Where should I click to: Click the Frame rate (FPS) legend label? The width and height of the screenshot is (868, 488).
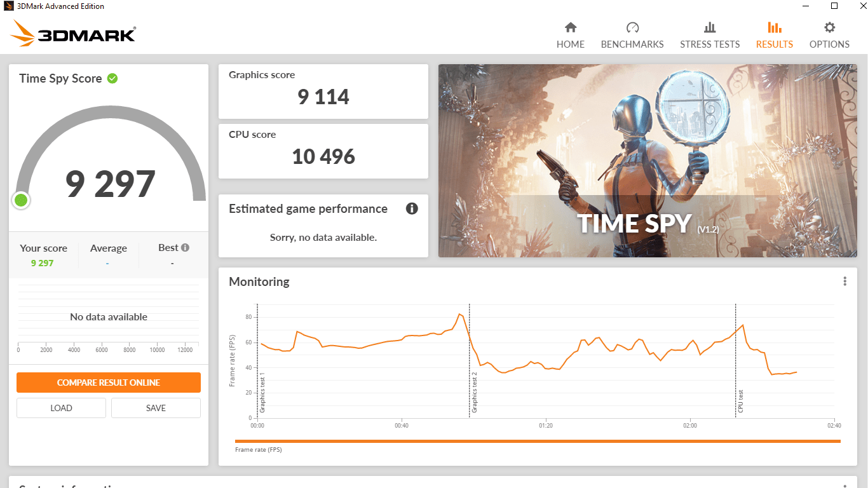click(259, 450)
